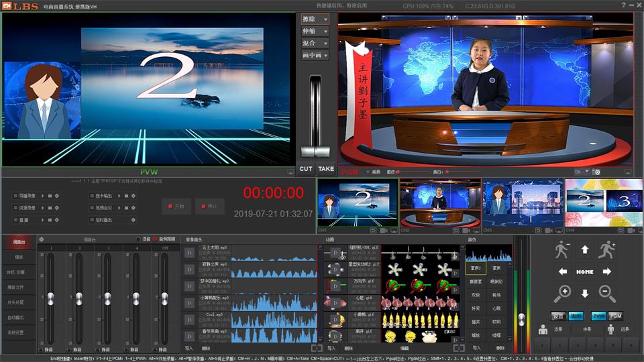Image resolution: width=644 pixels, height=362 pixels.
Task: Enable the 直播 checkbox
Action: click(15, 219)
